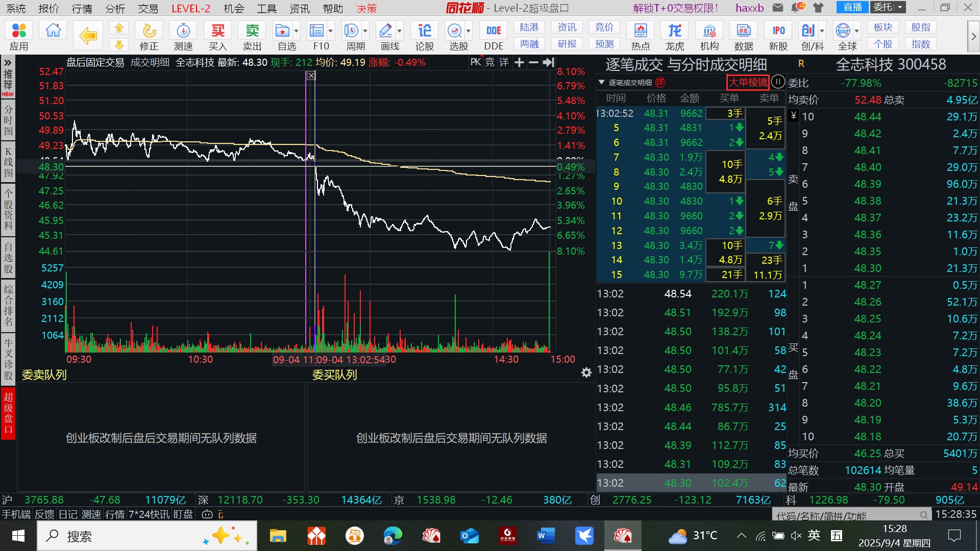Close the chart crosshair marker X box

[311, 76]
